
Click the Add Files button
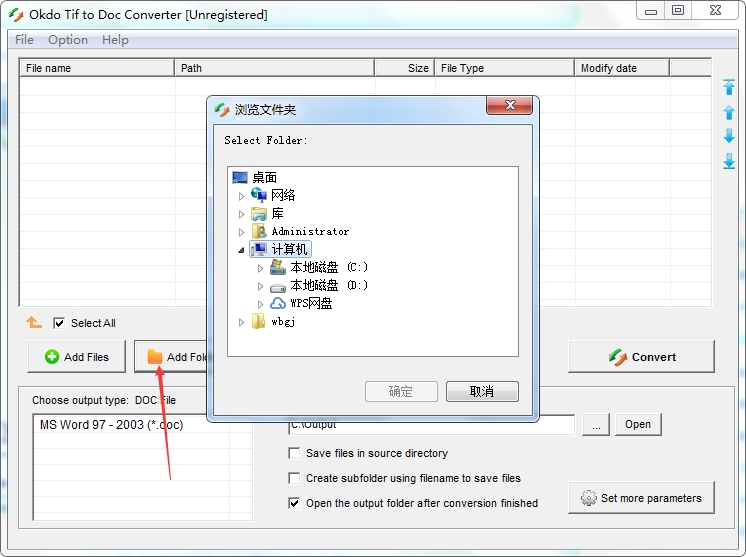click(77, 357)
